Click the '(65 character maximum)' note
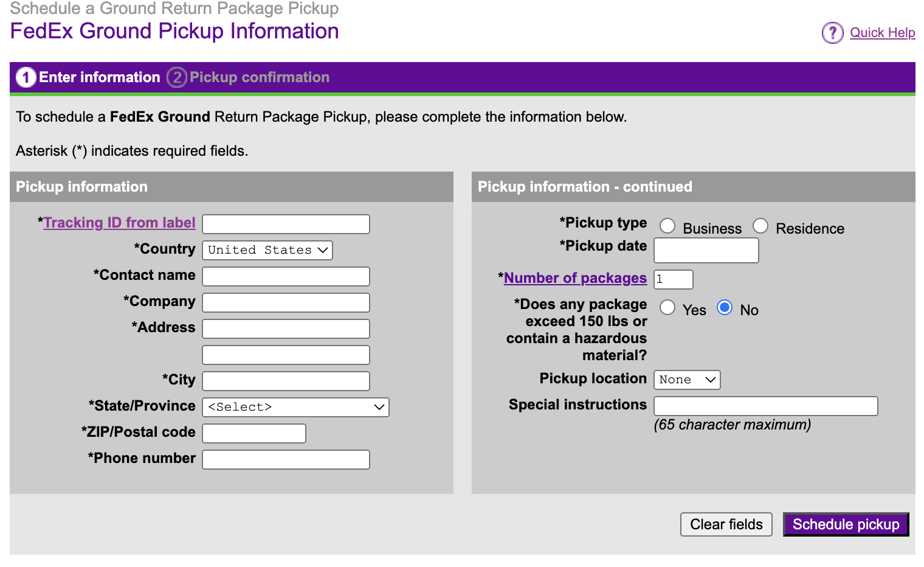The image size is (924, 567). point(733,425)
